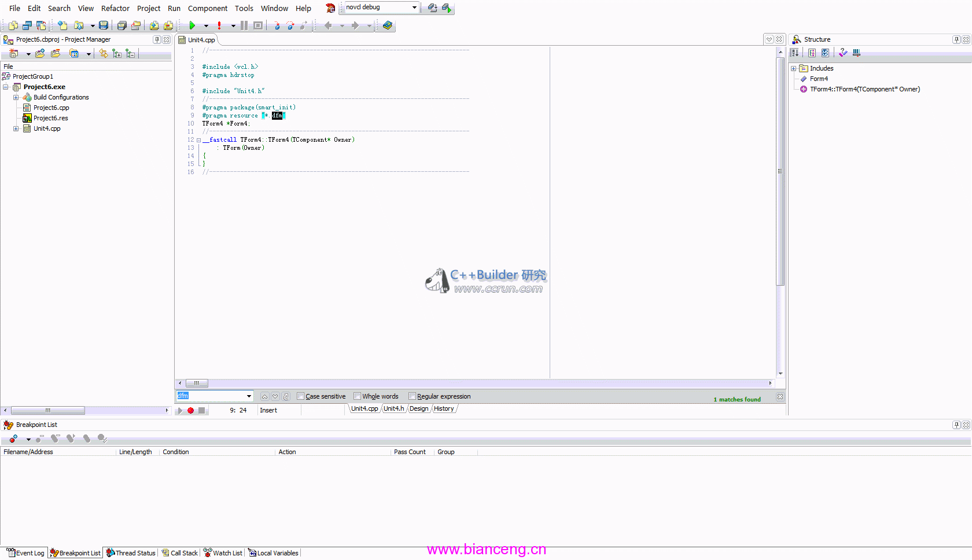Select Project6.cpp in the Project Manager
972x560 pixels.
click(x=51, y=108)
